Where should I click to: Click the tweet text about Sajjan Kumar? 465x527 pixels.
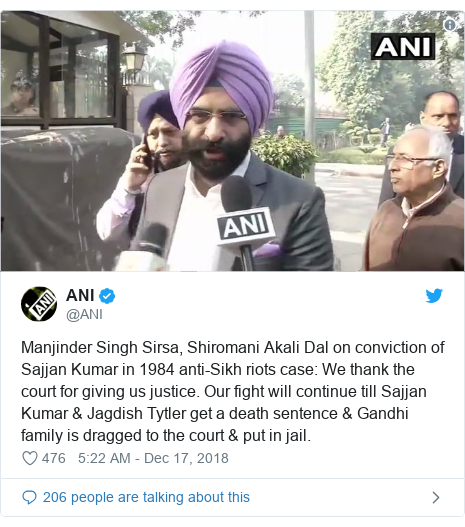tap(232, 392)
